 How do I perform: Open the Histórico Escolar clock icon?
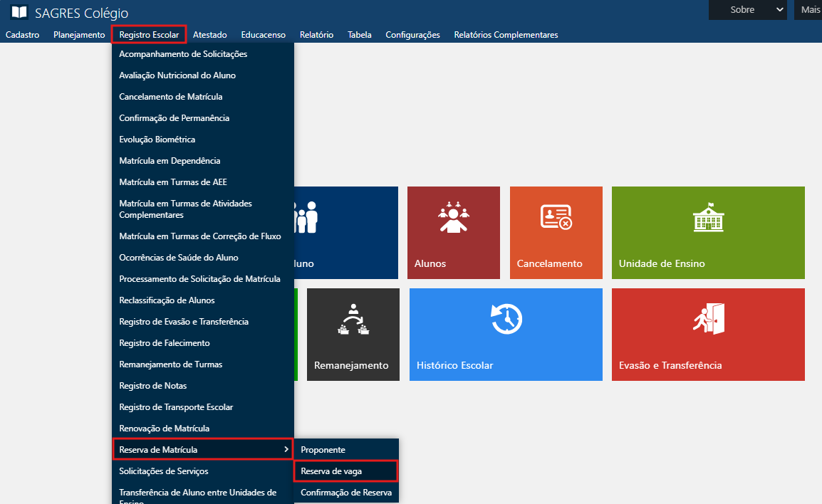point(506,318)
